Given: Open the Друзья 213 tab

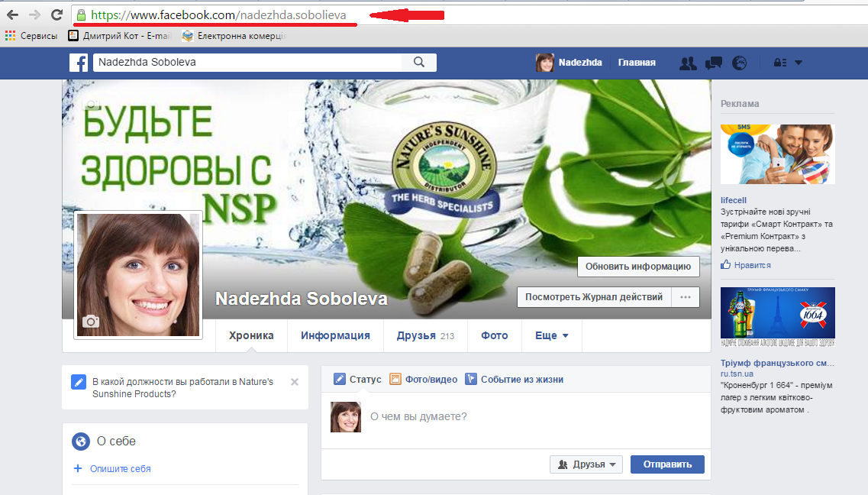Looking at the screenshot, I should (425, 335).
